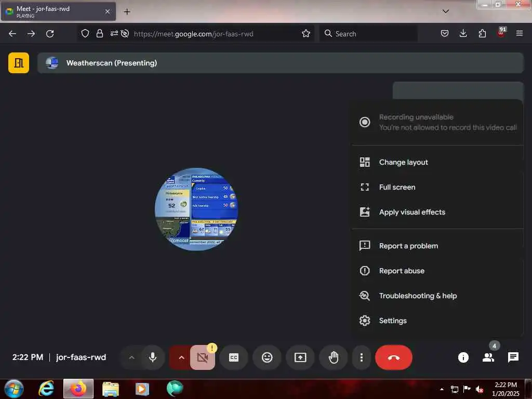Click Report abuse menu item
Viewport: 532px width, 399px height.
point(437,271)
